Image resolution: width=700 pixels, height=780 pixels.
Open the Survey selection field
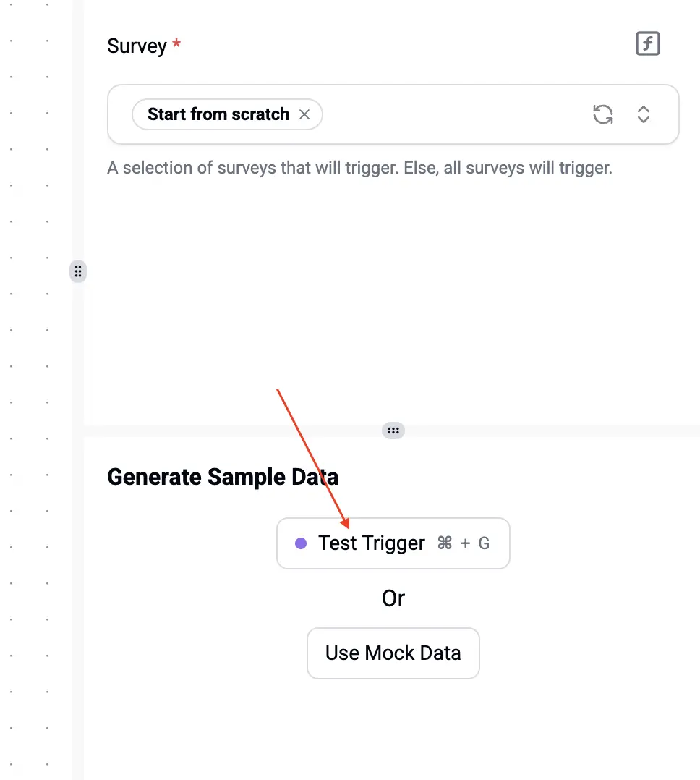pos(448,114)
